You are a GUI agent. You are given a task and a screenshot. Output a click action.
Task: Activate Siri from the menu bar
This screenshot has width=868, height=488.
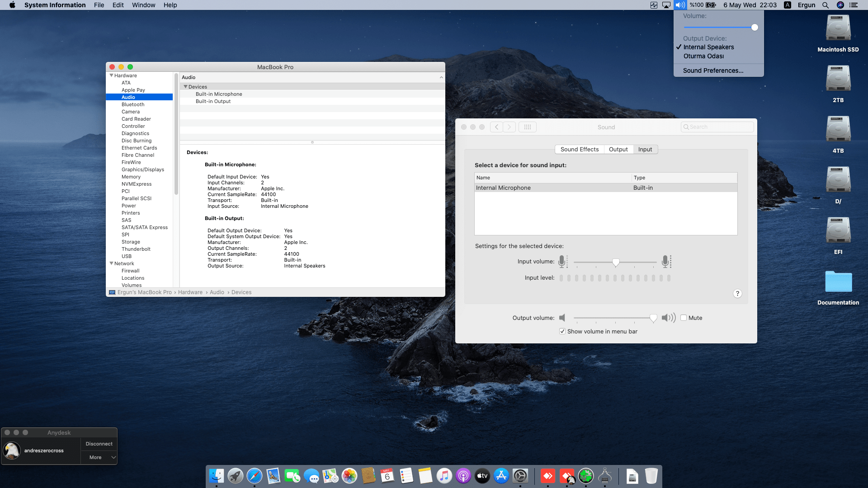pos(841,5)
